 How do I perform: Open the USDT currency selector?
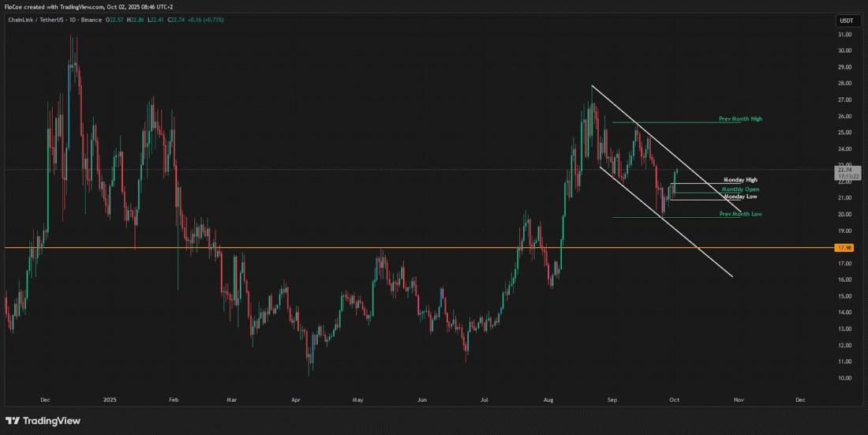(x=846, y=21)
